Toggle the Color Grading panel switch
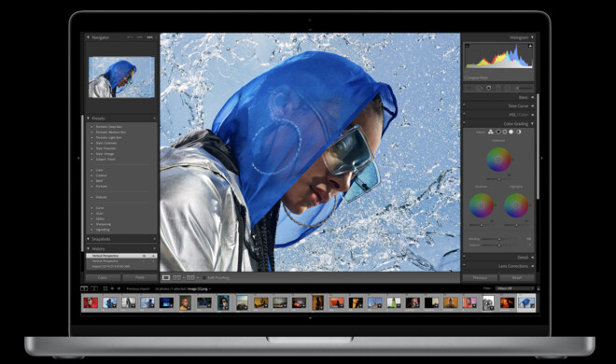 464,122
